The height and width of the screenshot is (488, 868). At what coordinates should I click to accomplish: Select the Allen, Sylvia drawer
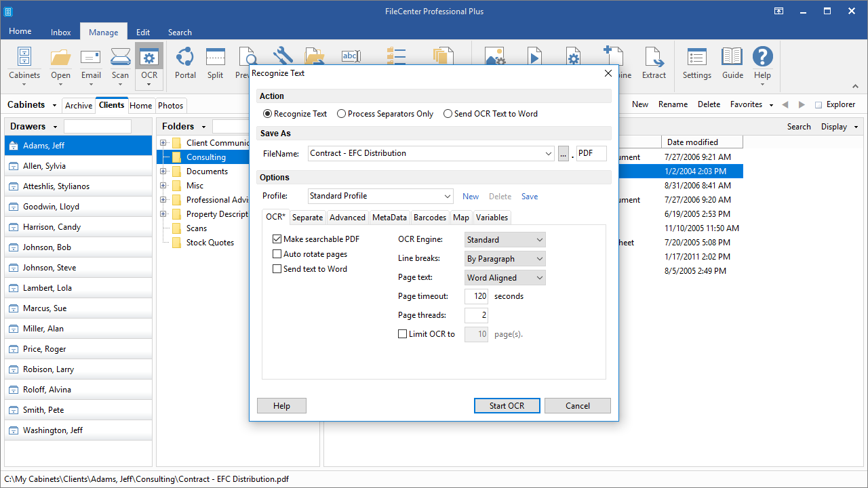coord(78,166)
